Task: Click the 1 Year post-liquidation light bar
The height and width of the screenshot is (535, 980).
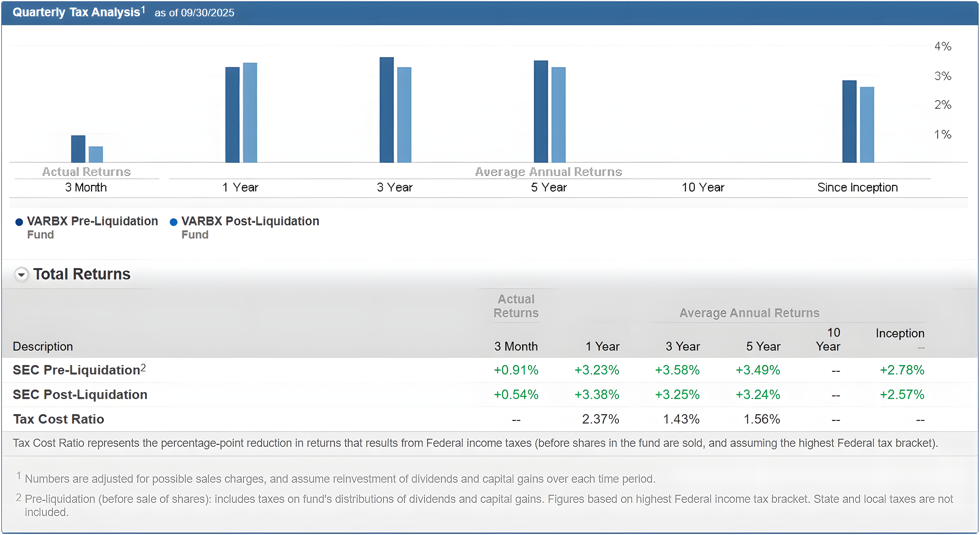Action: click(x=250, y=113)
